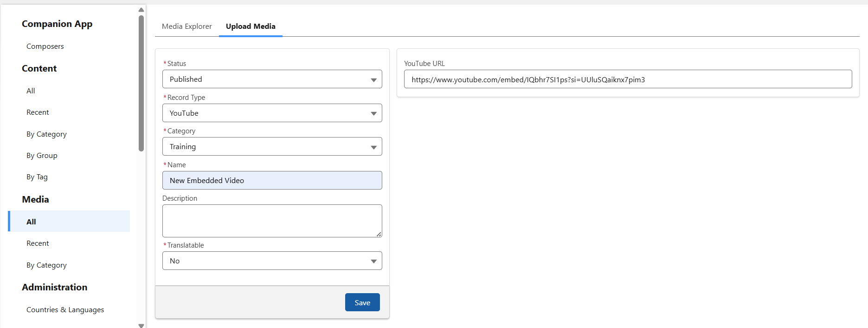Open Content By Group
868x328 pixels.
click(42, 156)
